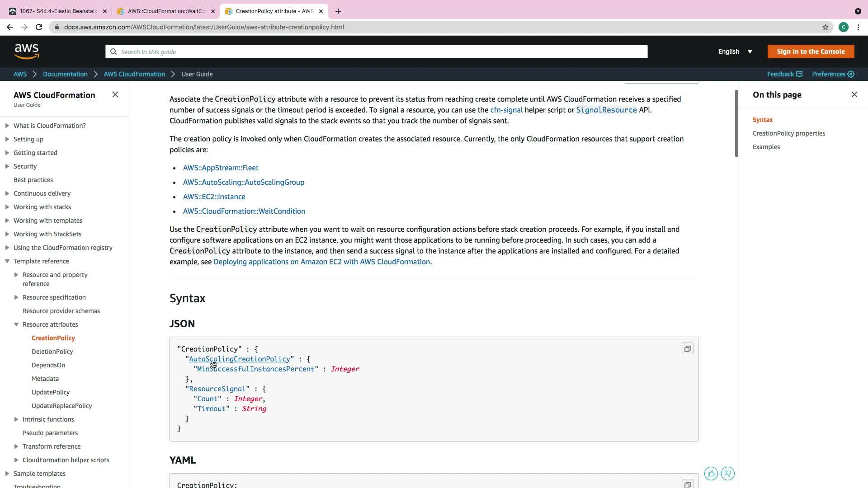Click the thumbs down feedback icon
868x488 pixels.
coord(728,474)
